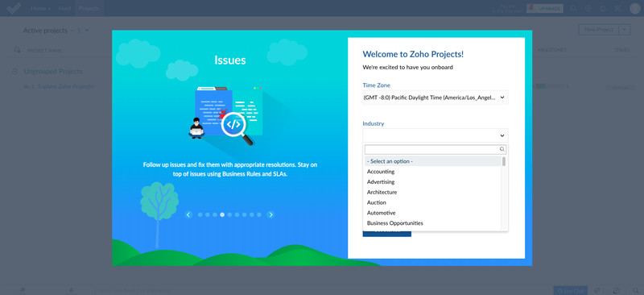Select the first carousel pagination dot

click(x=200, y=214)
